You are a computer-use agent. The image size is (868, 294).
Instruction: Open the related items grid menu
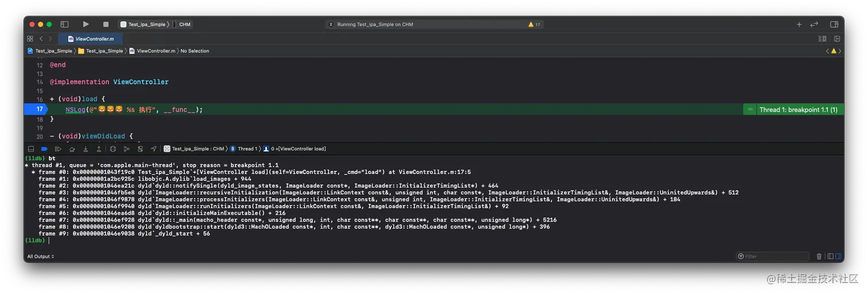point(30,38)
